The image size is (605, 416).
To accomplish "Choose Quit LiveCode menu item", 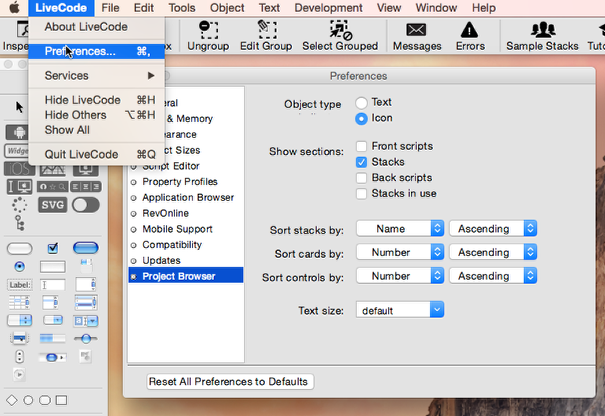I will coord(96,154).
